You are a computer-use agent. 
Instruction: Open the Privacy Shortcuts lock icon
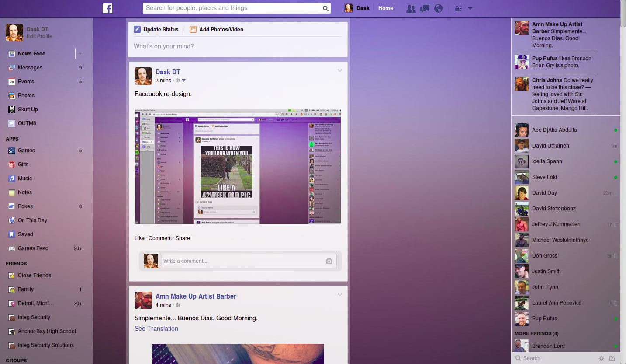(x=458, y=8)
